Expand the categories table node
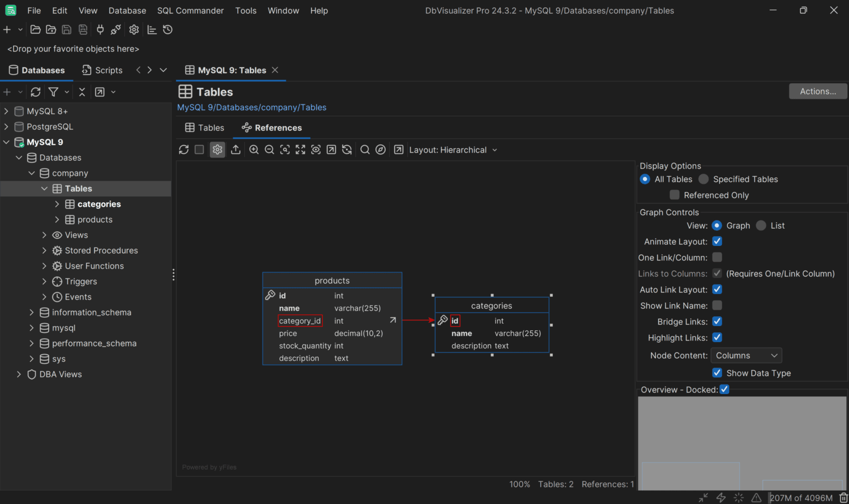 click(57, 204)
